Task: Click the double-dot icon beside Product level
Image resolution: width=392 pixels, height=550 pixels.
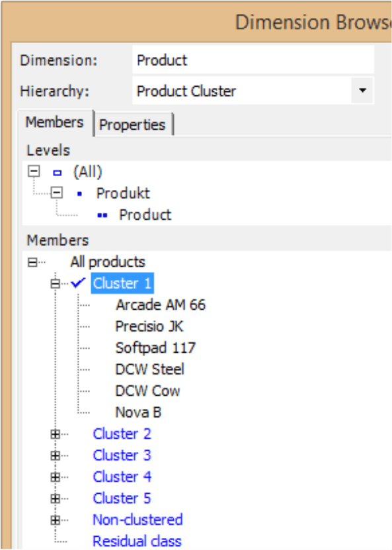Action: (102, 215)
